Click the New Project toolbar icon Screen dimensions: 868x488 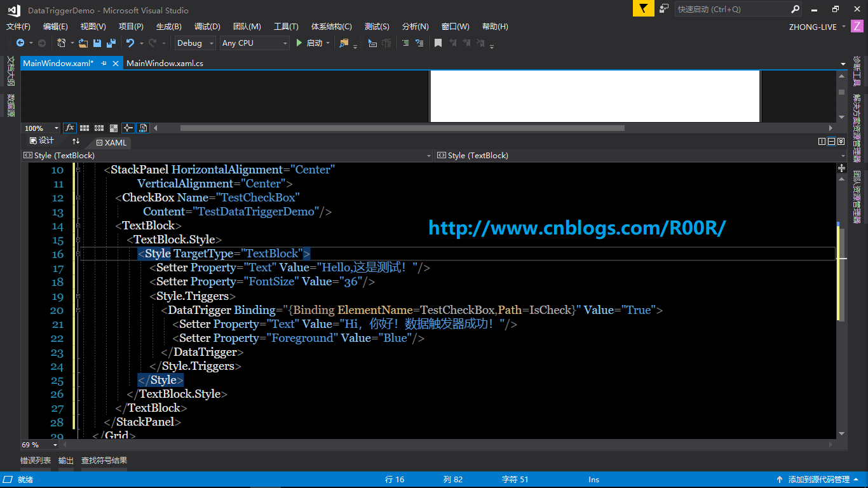(x=62, y=43)
